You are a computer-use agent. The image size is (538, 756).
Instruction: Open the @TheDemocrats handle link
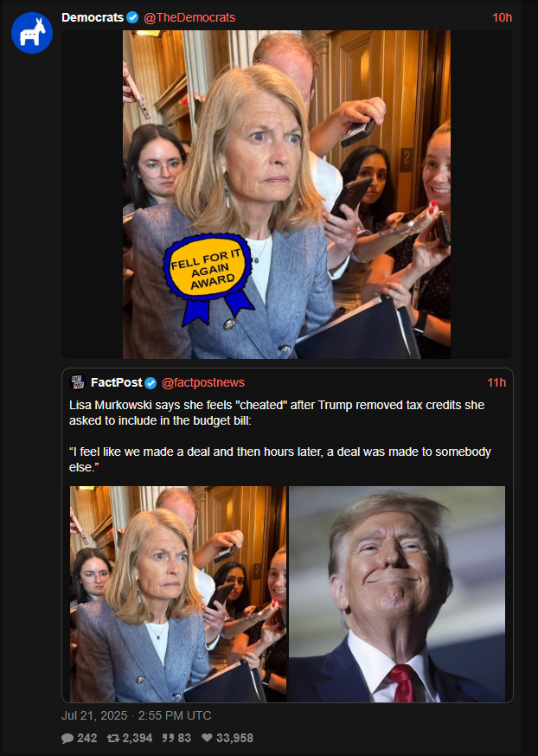click(x=189, y=18)
